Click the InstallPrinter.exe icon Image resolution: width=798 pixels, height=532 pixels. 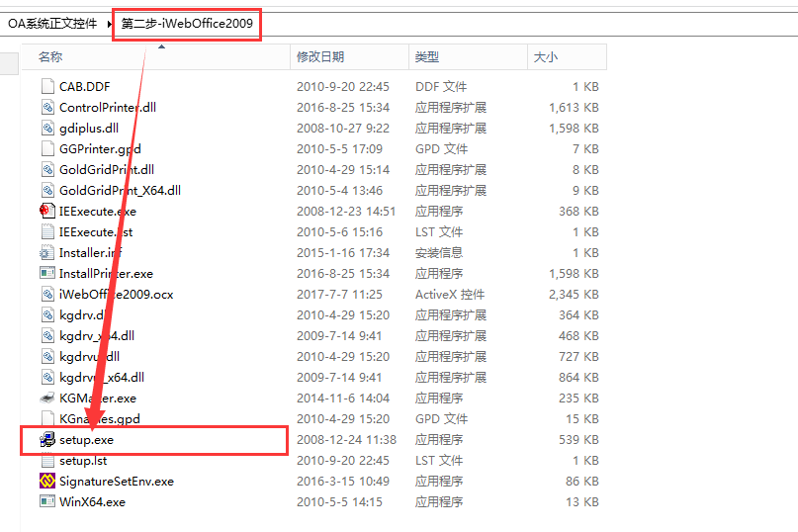[47, 273]
